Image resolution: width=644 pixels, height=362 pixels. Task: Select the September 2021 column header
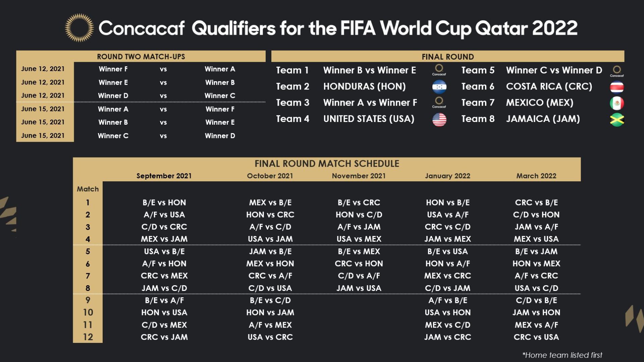point(164,176)
